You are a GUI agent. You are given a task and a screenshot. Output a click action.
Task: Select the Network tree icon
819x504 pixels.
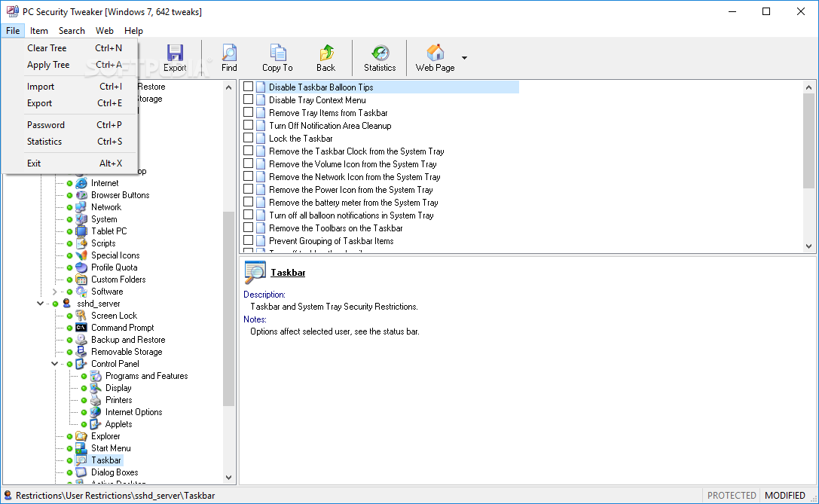click(81, 207)
